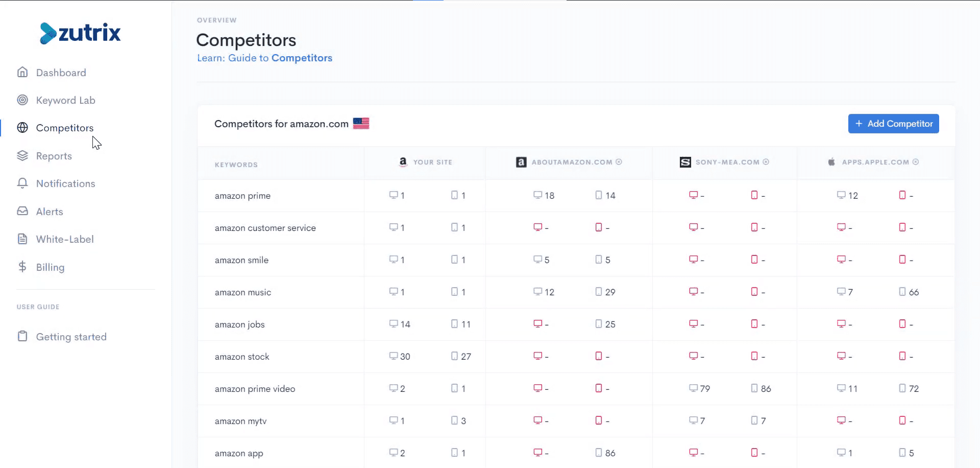Click red mobile icon for amazon smile sony-mea
The image size is (980, 468).
(754, 260)
